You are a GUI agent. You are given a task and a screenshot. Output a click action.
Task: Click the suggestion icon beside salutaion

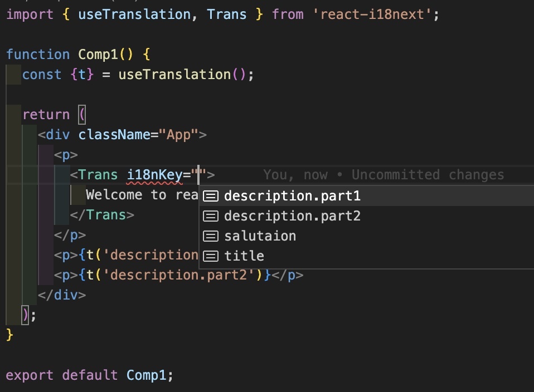[x=210, y=236]
